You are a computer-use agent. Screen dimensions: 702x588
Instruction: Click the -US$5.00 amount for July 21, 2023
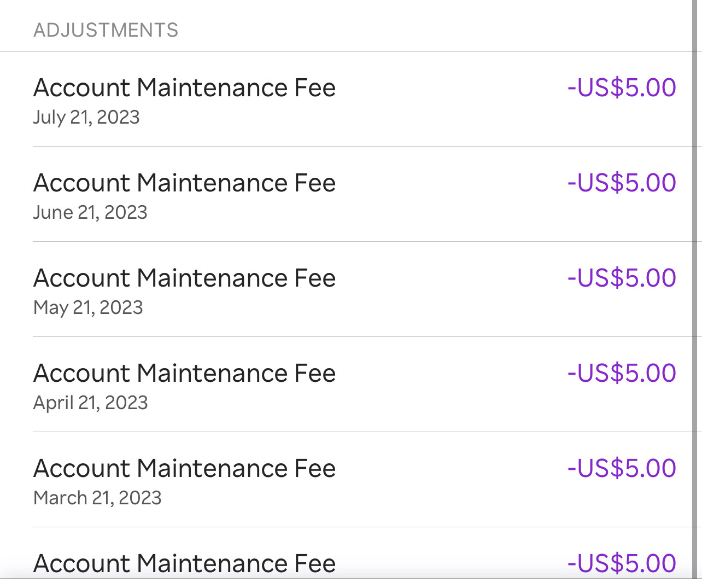click(x=622, y=88)
